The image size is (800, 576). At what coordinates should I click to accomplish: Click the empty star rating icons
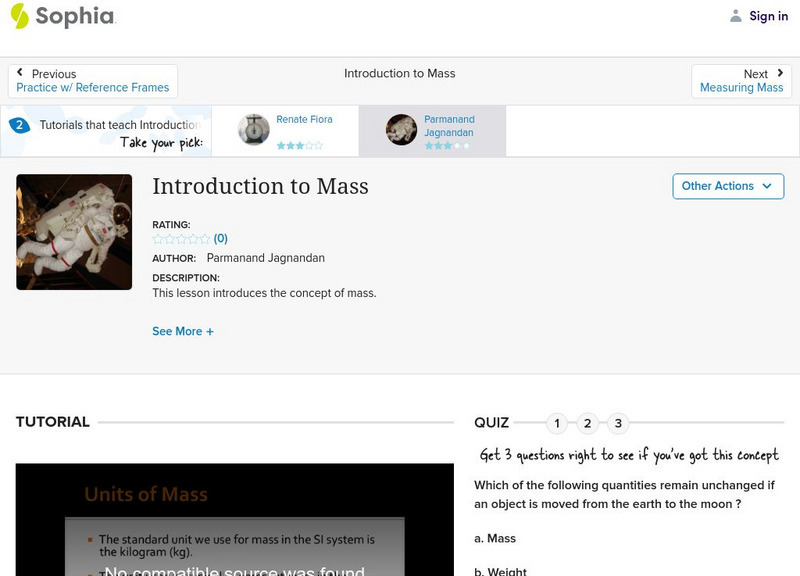coord(181,239)
